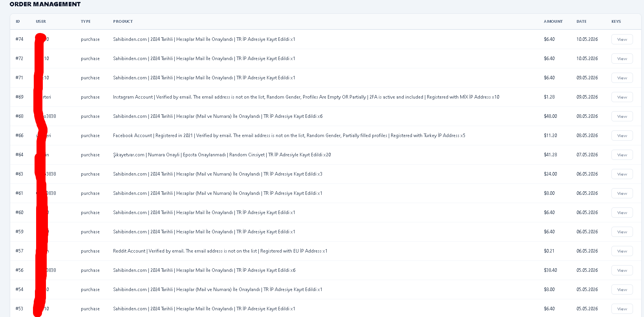Click the $38.40 amount

(551, 270)
